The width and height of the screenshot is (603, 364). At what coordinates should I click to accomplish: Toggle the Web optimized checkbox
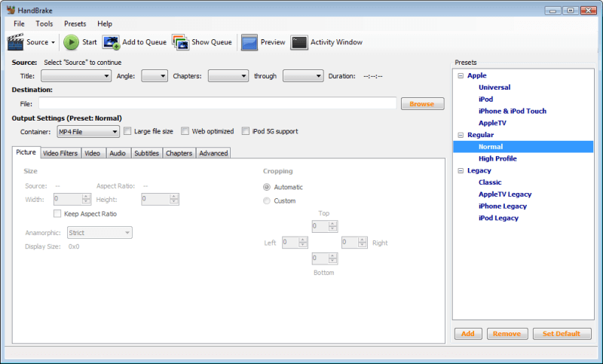185,131
